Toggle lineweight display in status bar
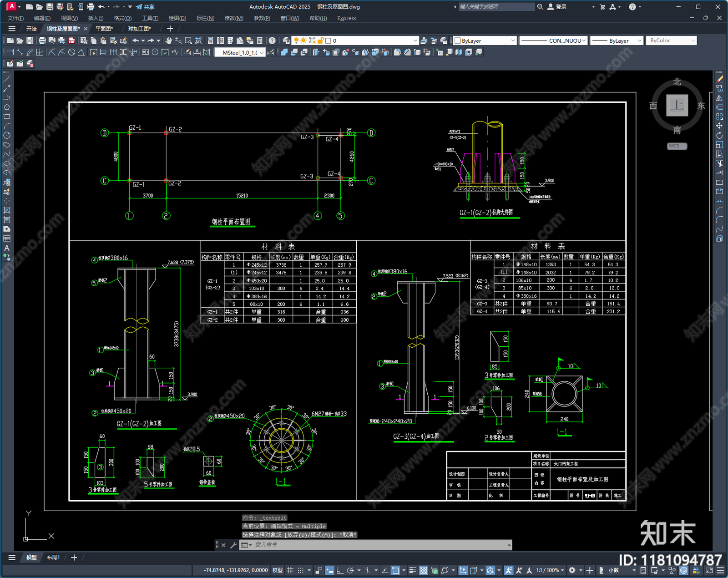The width and height of the screenshot is (728, 578). pyautogui.click(x=413, y=570)
